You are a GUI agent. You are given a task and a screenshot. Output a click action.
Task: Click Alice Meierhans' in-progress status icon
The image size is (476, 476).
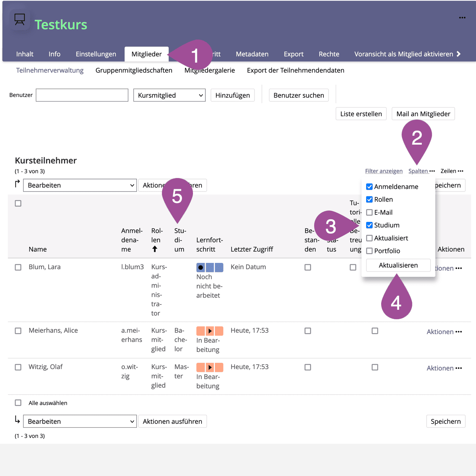[209, 331]
